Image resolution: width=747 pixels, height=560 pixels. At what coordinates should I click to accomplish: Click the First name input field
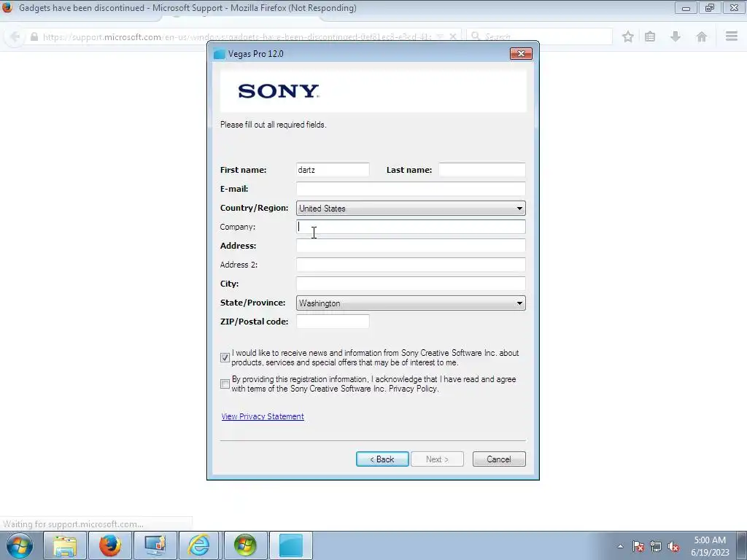pyautogui.click(x=333, y=170)
